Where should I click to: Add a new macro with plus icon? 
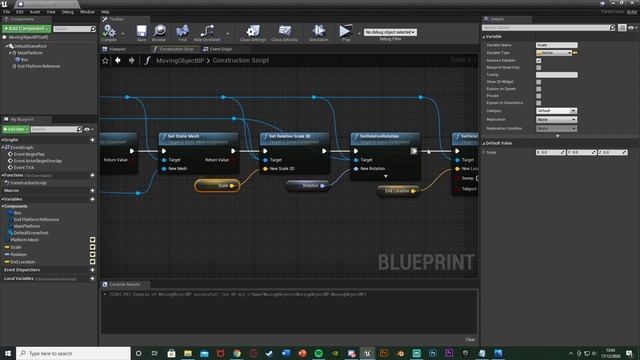coord(92,191)
